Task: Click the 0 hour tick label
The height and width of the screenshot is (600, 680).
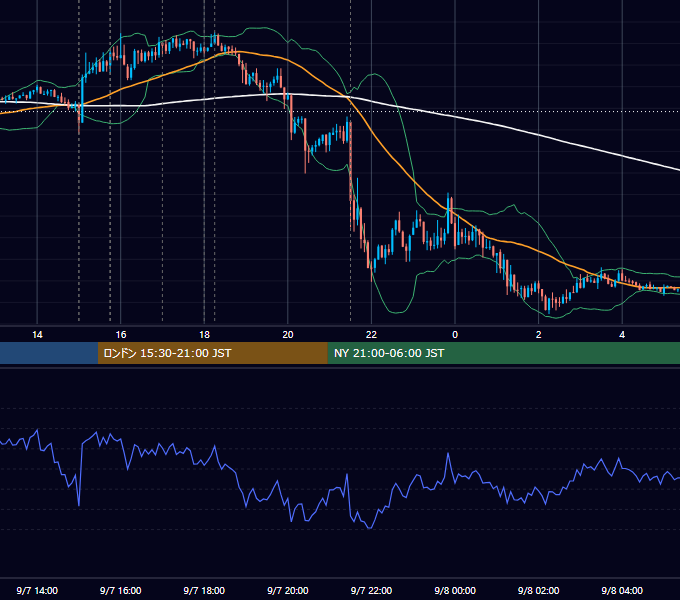Action: point(455,335)
